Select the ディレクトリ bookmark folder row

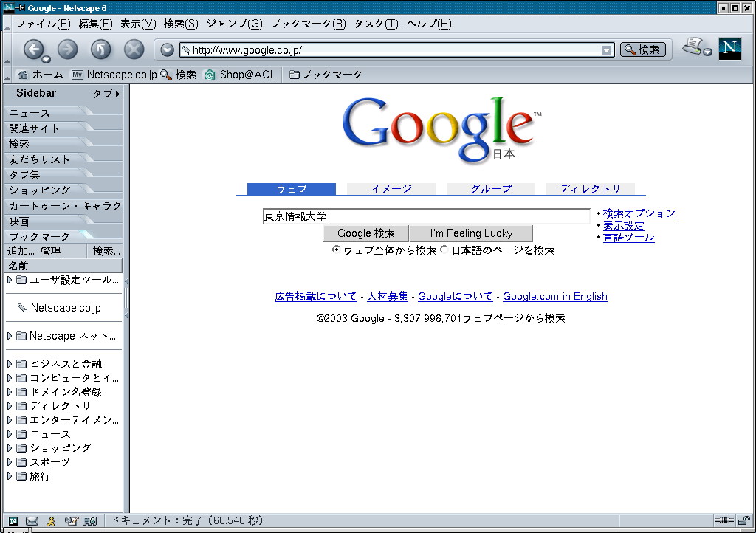pyautogui.click(x=63, y=406)
